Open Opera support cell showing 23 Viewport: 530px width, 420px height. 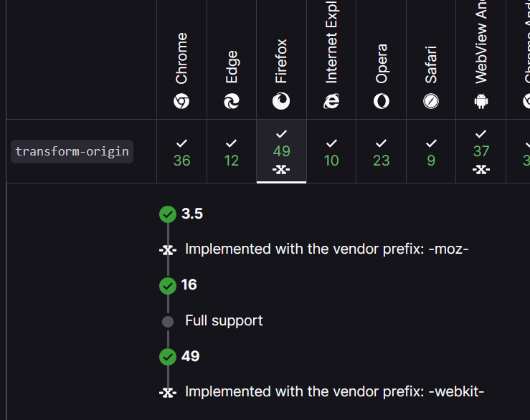coord(382,152)
